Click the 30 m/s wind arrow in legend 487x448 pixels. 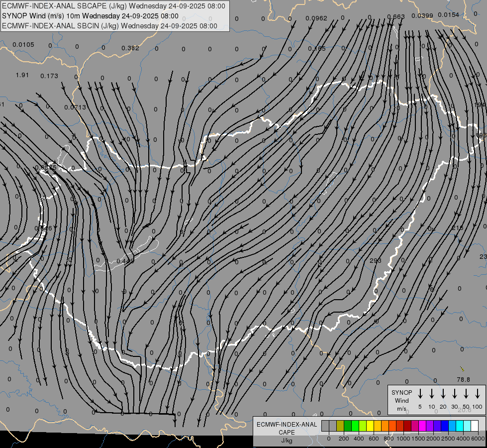click(455, 394)
